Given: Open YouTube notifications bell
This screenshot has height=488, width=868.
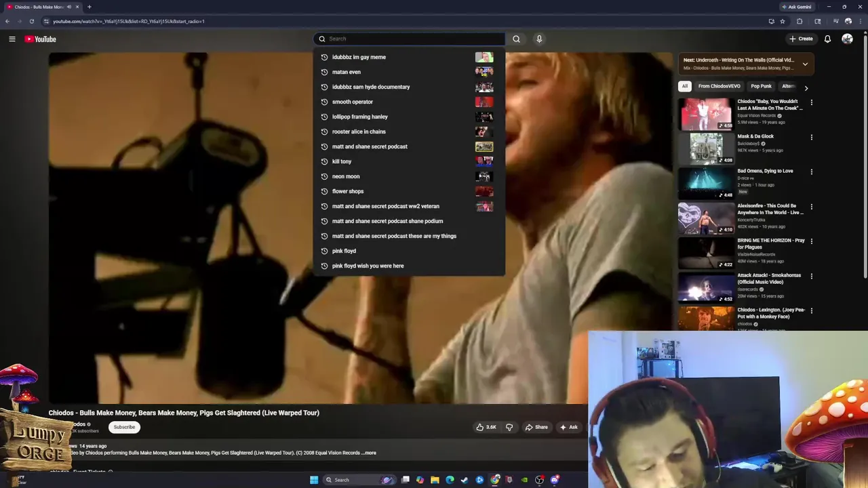Looking at the screenshot, I should point(827,39).
